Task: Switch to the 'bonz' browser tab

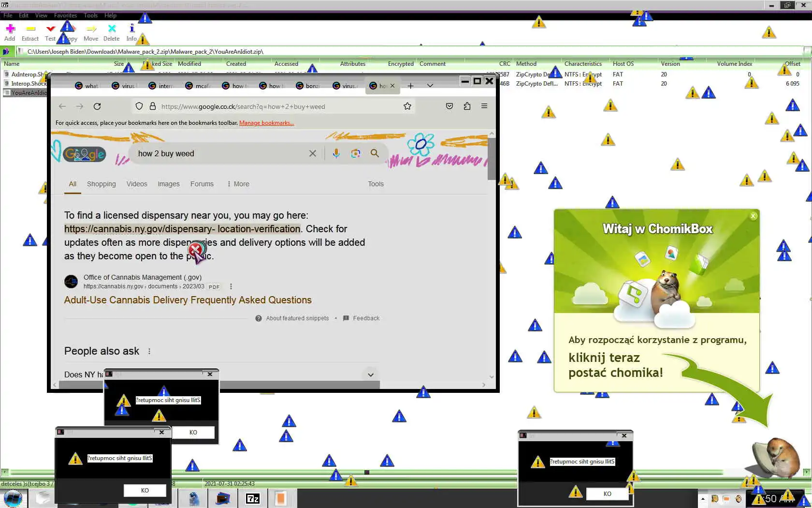Action: [307, 86]
